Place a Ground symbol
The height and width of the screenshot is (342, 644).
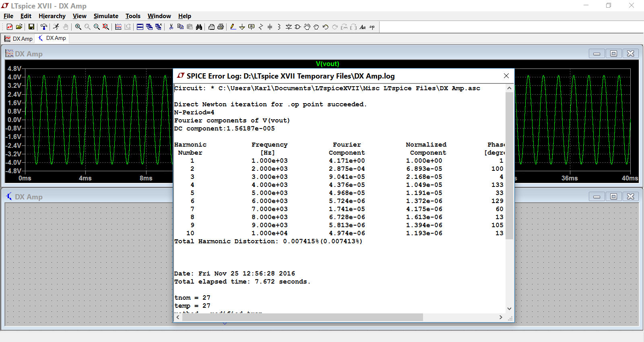pyautogui.click(x=242, y=27)
